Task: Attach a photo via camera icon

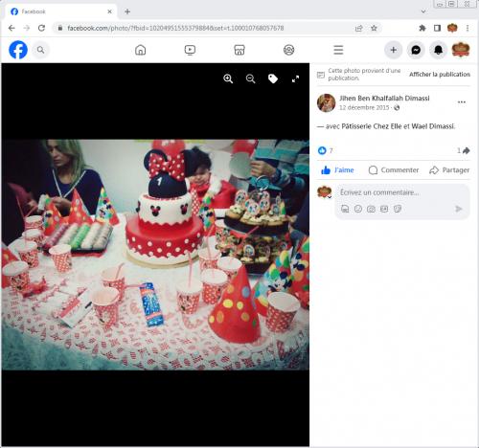Action: tap(371, 209)
